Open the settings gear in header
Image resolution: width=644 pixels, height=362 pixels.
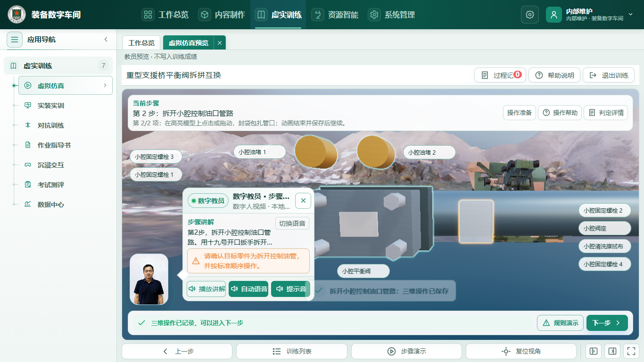point(529,15)
